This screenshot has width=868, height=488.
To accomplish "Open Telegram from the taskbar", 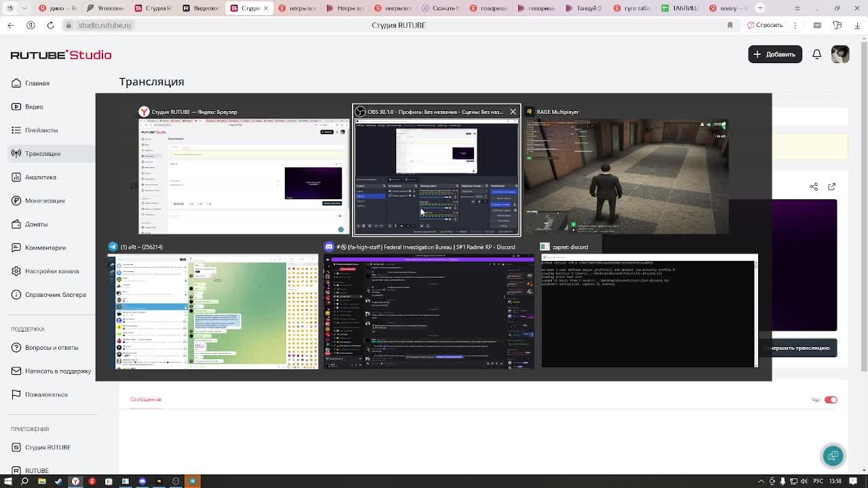I will pyautogui.click(x=193, y=482).
